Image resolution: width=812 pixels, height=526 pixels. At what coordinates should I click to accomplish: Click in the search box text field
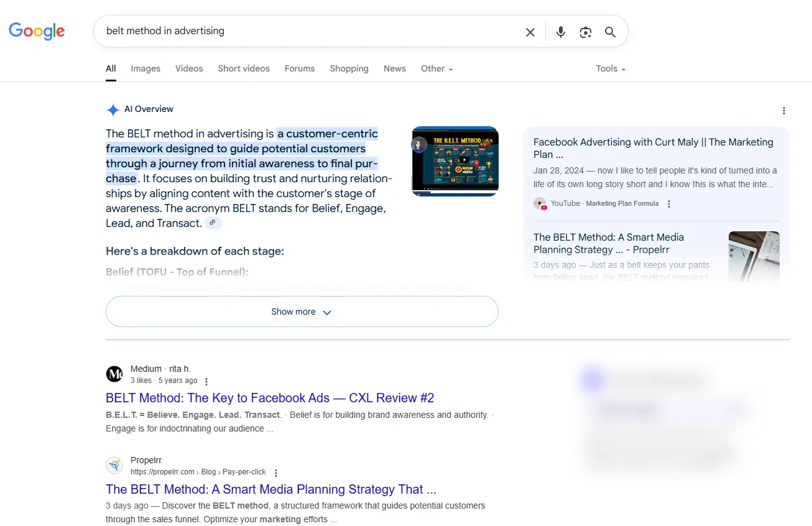[x=311, y=31]
